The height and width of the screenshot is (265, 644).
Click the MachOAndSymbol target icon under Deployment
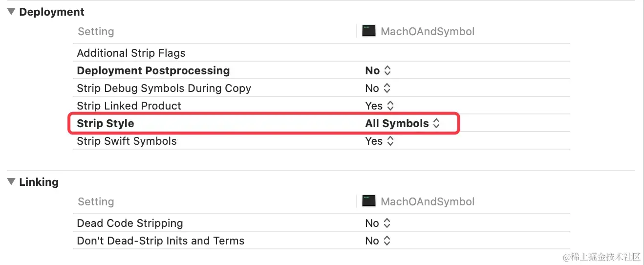(369, 31)
